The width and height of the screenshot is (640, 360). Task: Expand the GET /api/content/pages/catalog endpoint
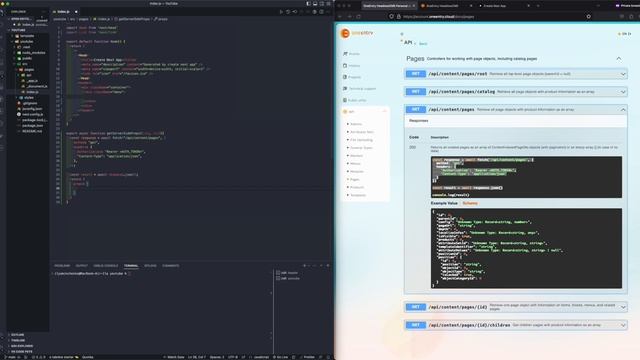[x=516, y=92]
